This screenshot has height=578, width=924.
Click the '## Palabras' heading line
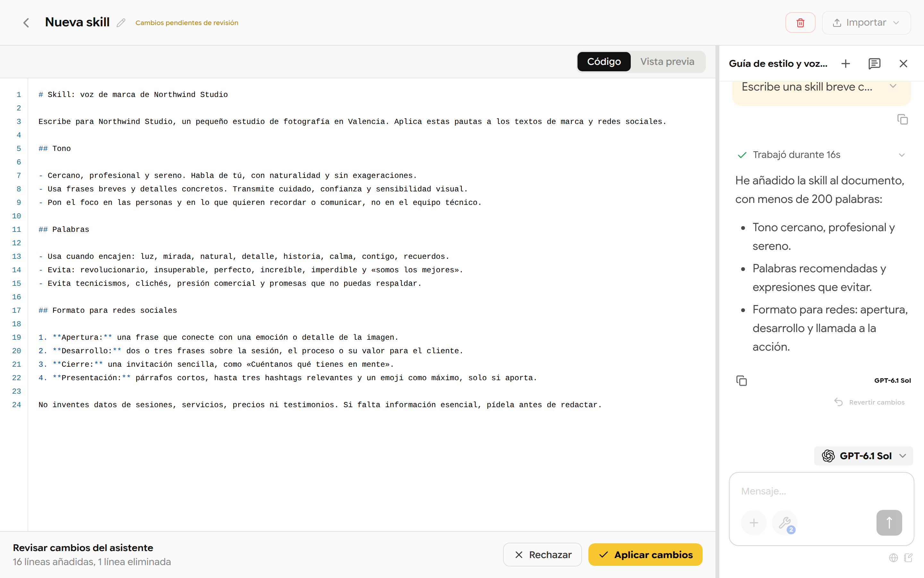pos(64,229)
